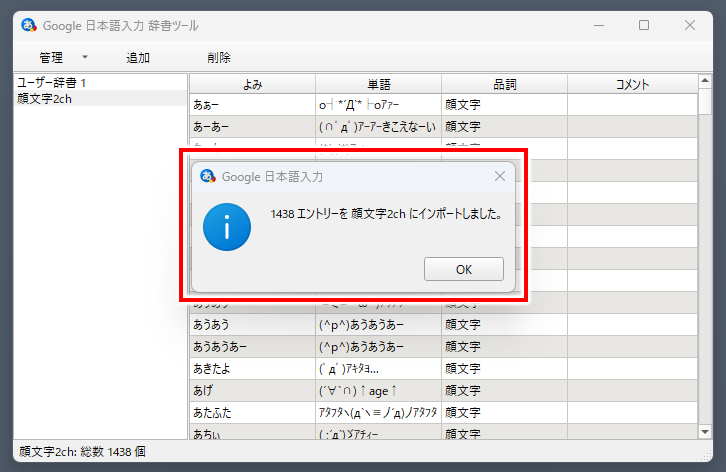Click empty comment cell in あきたよ row
The width and height of the screenshot is (726, 472).
[x=632, y=368]
